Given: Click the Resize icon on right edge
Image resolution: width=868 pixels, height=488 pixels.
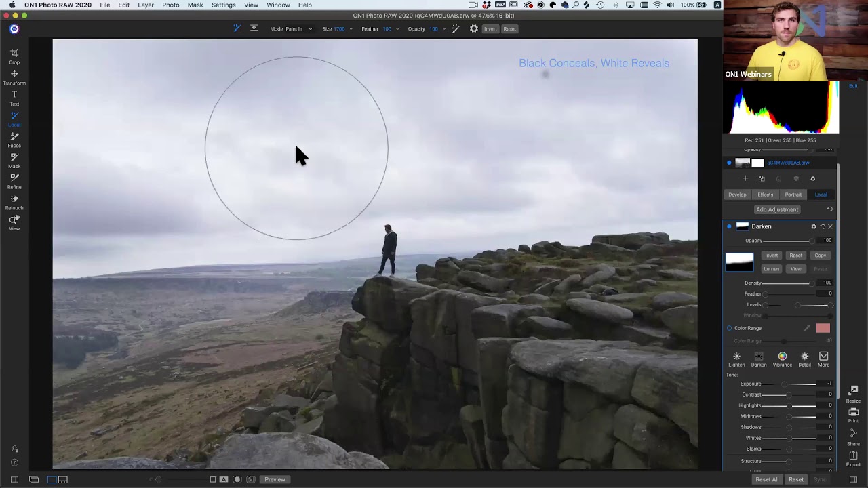Looking at the screenshot, I should 853,394.
